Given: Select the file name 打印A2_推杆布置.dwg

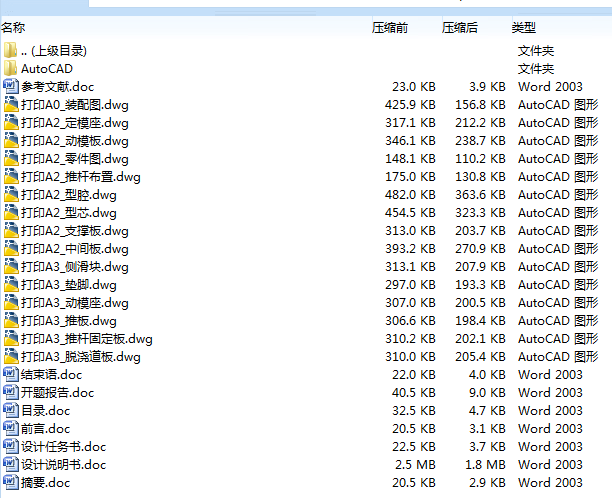Looking at the screenshot, I should (81, 177).
